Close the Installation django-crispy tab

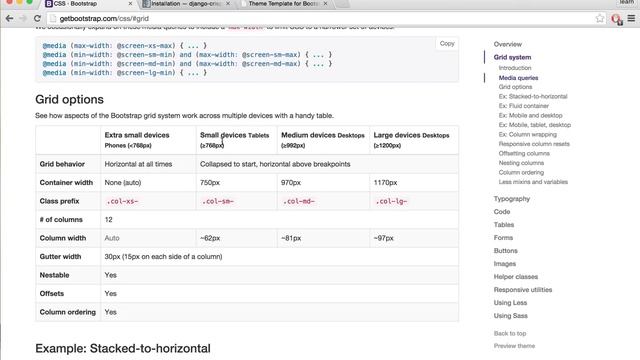coord(228,4)
